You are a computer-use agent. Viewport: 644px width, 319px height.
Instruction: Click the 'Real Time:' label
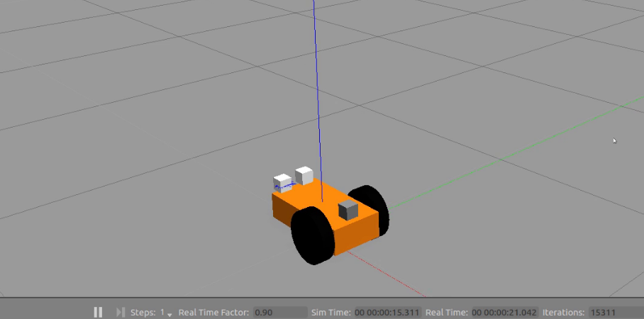[x=446, y=313]
